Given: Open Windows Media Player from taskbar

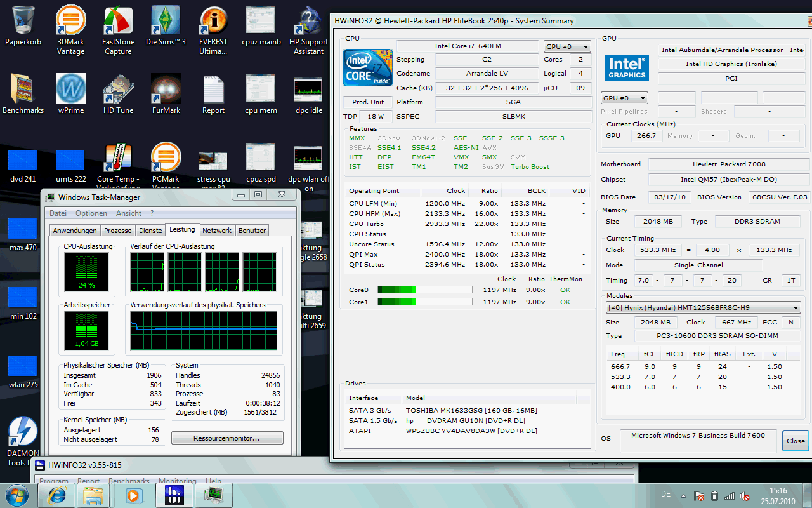Looking at the screenshot, I should pyautogui.click(x=134, y=495).
